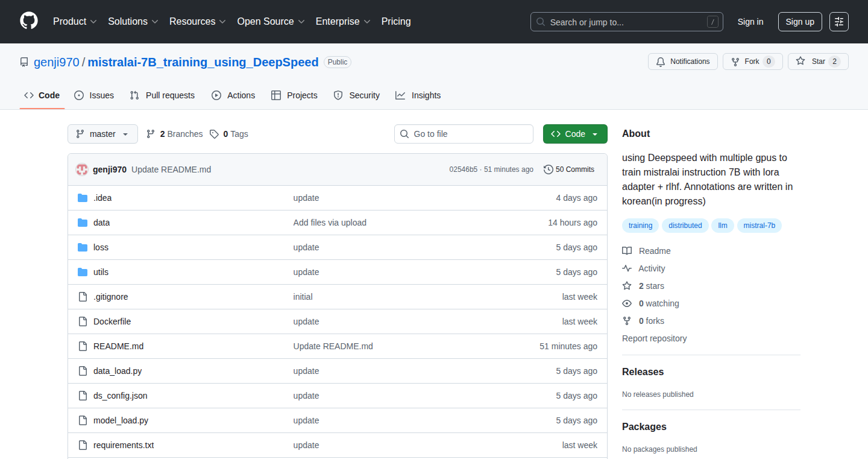Open the .idea folder
The width and height of the screenshot is (868, 459).
[x=102, y=198]
